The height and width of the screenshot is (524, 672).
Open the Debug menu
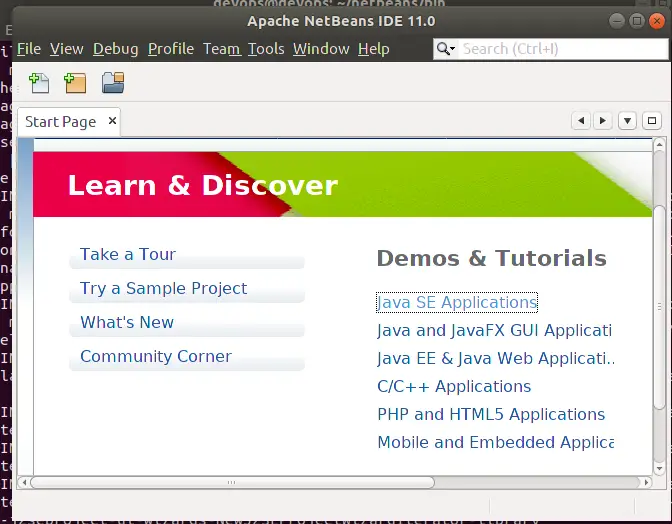click(116, 49)
